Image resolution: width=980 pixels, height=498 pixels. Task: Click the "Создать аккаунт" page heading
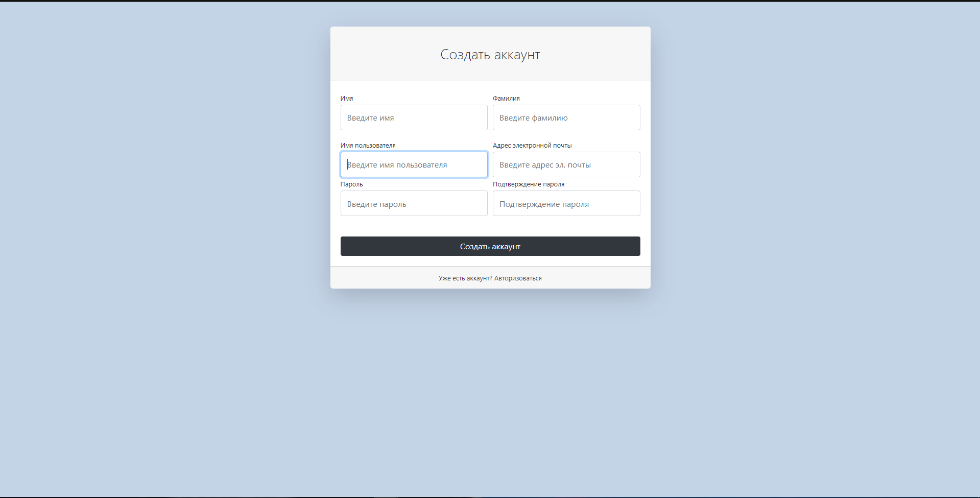(x=490, y=54)
